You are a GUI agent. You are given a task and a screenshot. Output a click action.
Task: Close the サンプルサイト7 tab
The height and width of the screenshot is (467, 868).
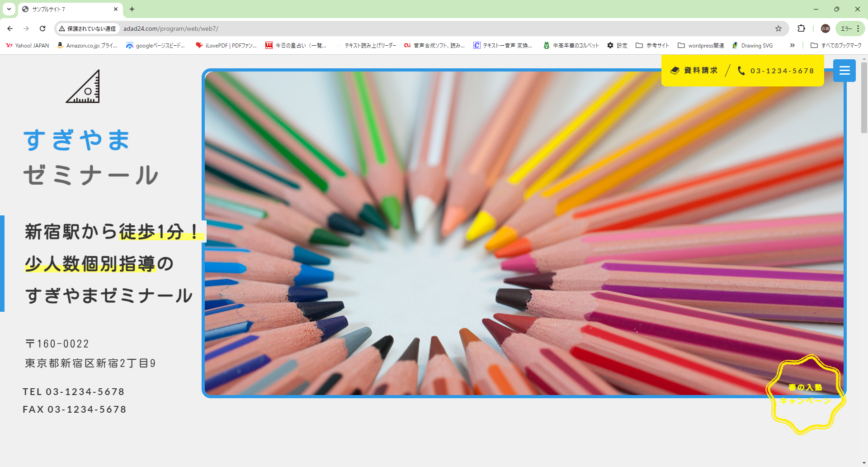click(x=115, y=9)
